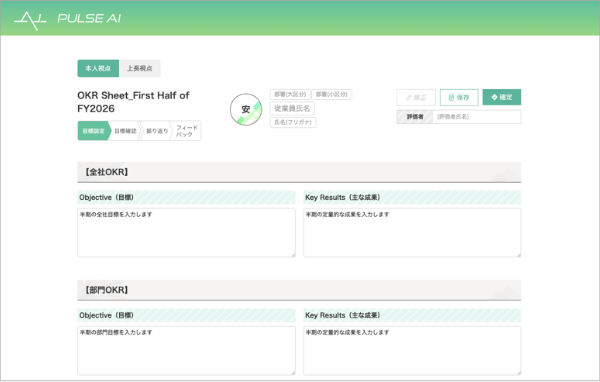The width and height of the screenshot is (600, 382).
Task: Click the 氏名(フリガナ) field
Action: [293, 122]
